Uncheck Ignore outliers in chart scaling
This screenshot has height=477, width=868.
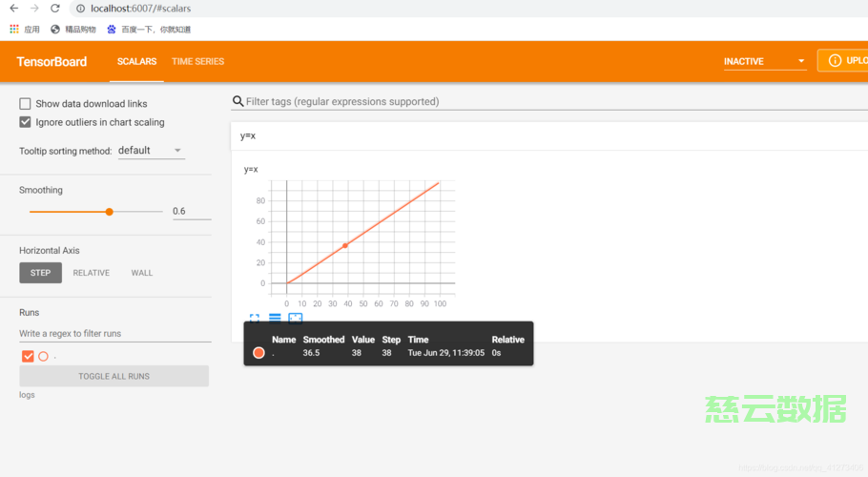coord(26,122)
